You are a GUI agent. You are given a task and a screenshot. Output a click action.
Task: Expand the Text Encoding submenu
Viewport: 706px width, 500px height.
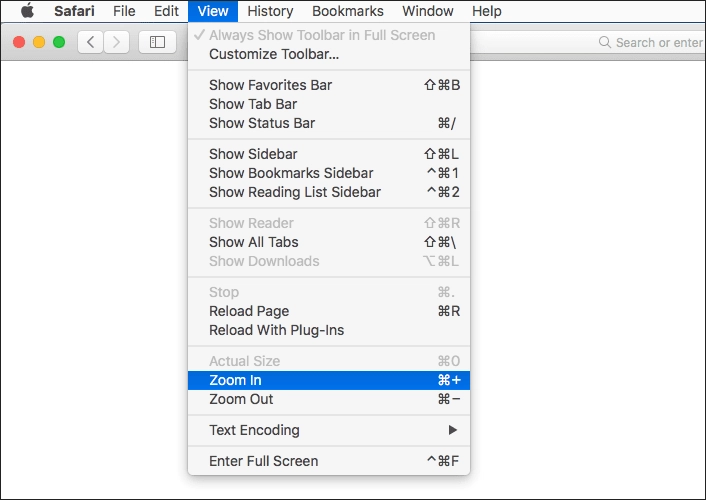tap(329, 430)
